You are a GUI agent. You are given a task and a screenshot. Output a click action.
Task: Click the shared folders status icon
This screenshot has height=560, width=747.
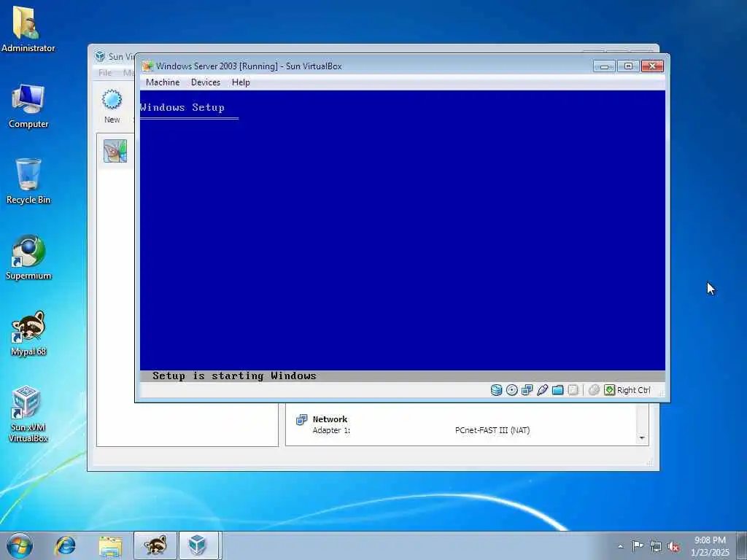558,390
